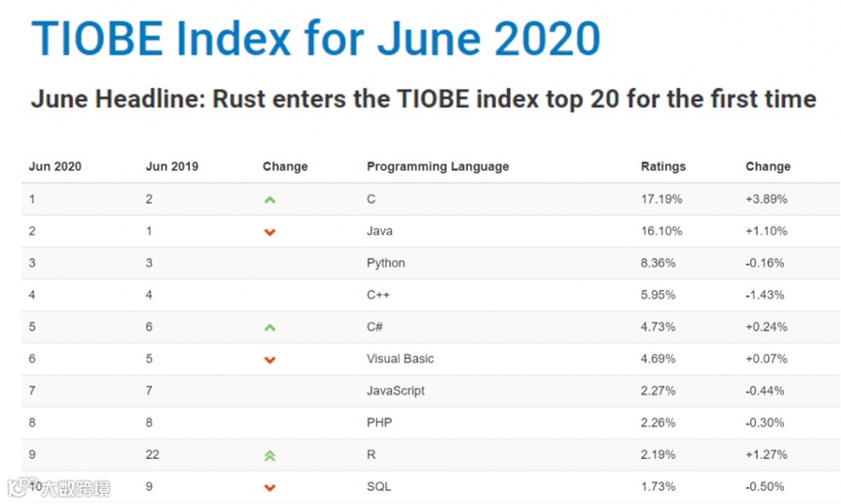841x504 pixels.
Task: Click the green up arrow in C# row
Action: point(269,327)
